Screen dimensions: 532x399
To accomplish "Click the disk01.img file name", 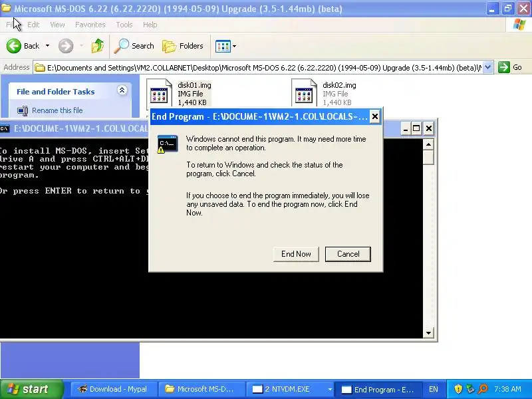I will coord(194,85).
